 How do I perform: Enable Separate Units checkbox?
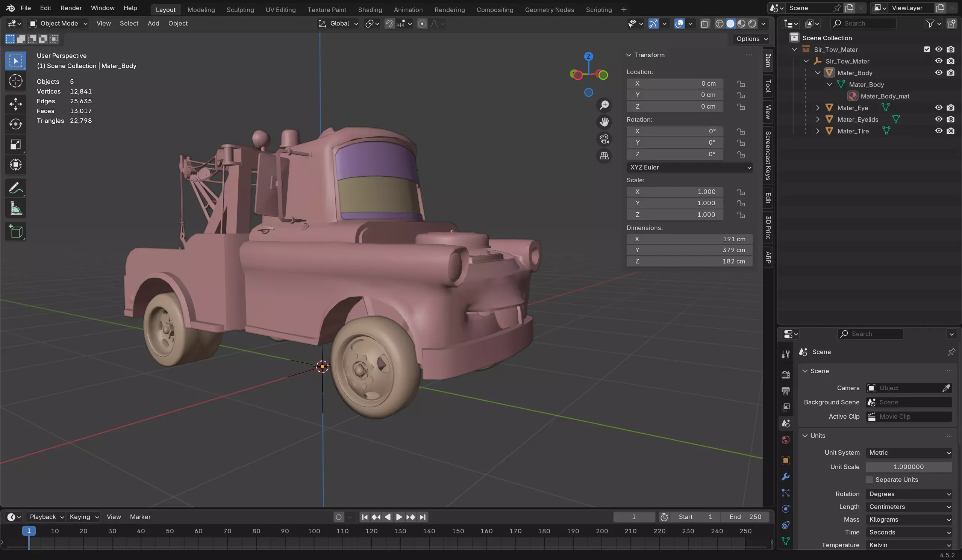pyautogui.click(x=869, y=480)
